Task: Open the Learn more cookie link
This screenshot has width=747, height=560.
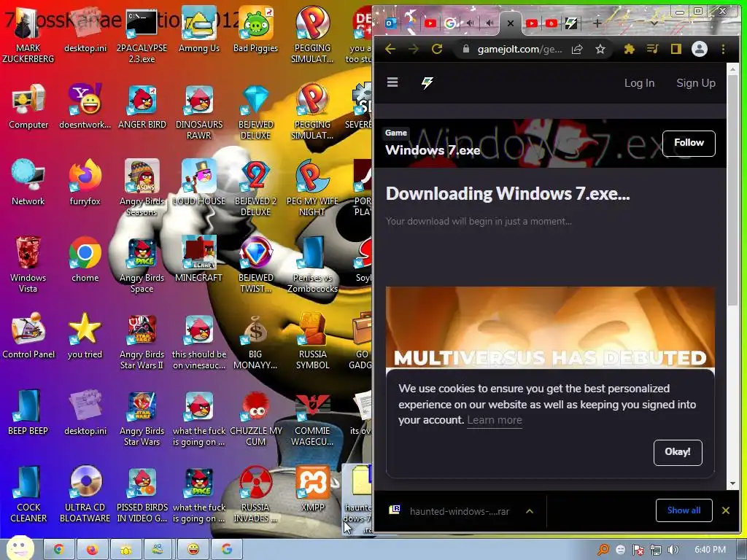Action: (x=495, y=420)
